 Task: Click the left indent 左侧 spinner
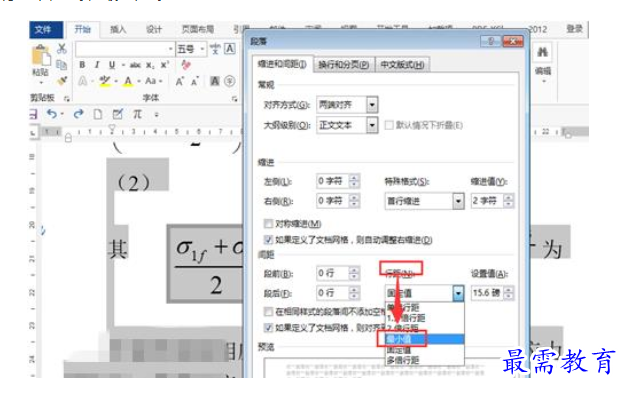pos(354,181)
